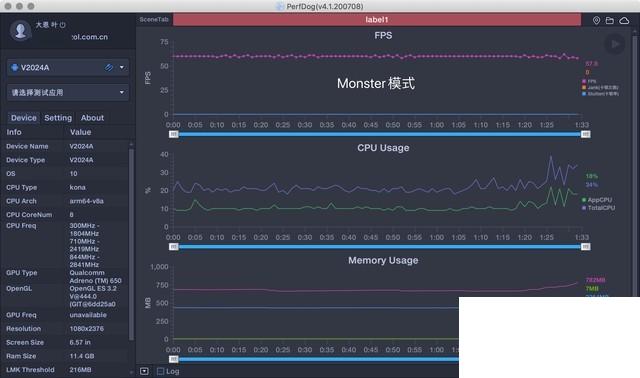The image size is (640, 378).
Task: Click the user avatar profile picture
Action: [x=20, y=30]
